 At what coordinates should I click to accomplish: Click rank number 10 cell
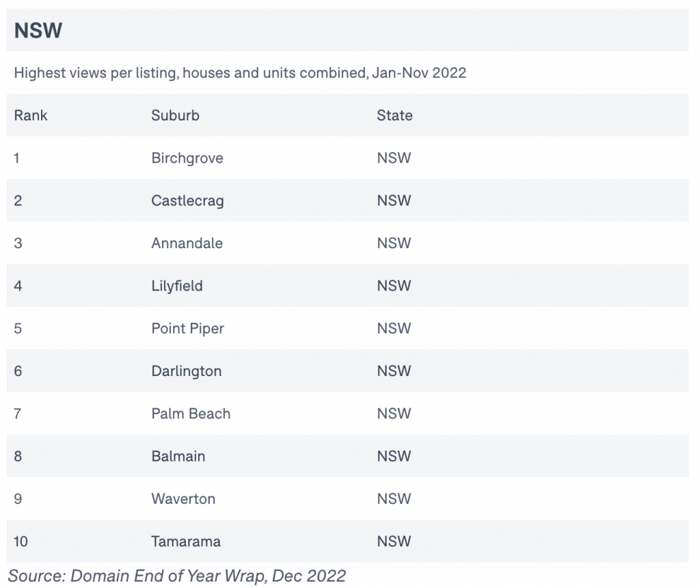(x=21, y=541)
